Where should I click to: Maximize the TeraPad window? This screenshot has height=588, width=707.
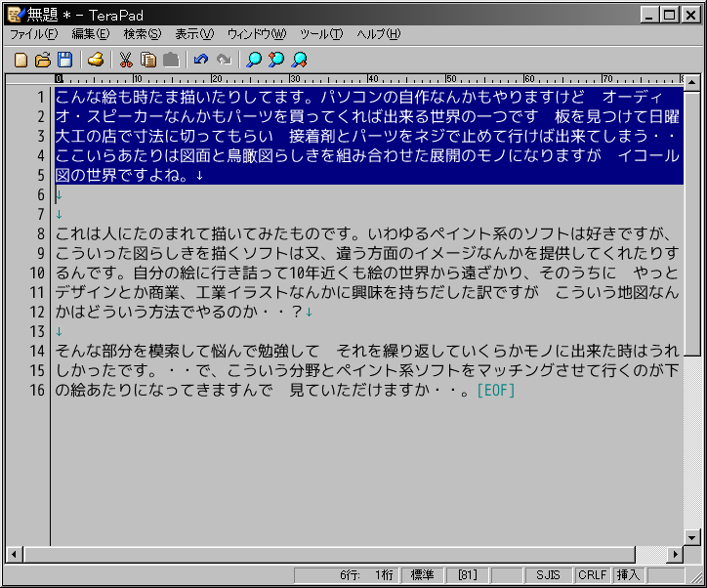point(670,15)
